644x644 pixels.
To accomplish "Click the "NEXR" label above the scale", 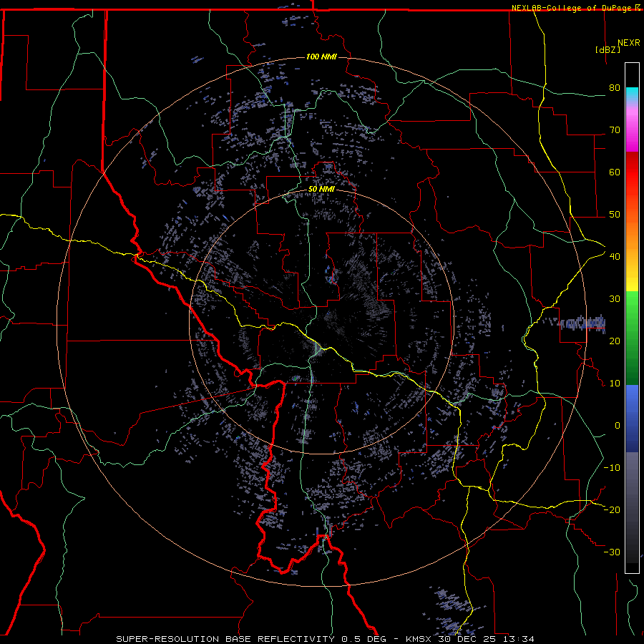I will (629, 43).
